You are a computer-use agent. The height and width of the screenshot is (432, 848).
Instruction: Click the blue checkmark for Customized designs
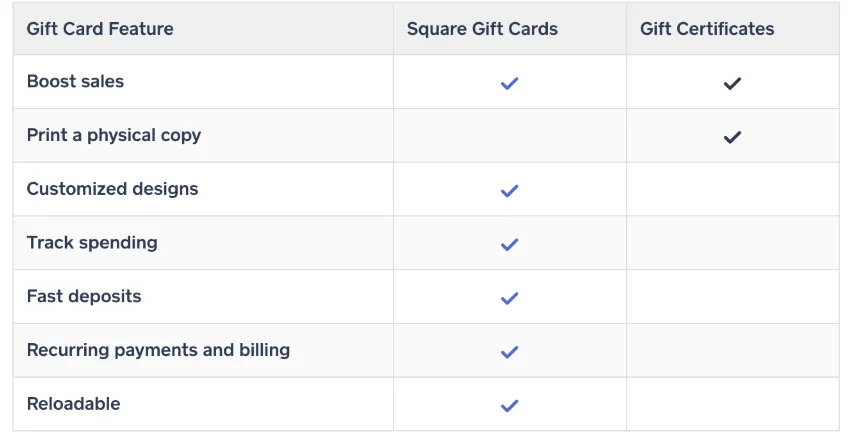click(x=509, y=190)
